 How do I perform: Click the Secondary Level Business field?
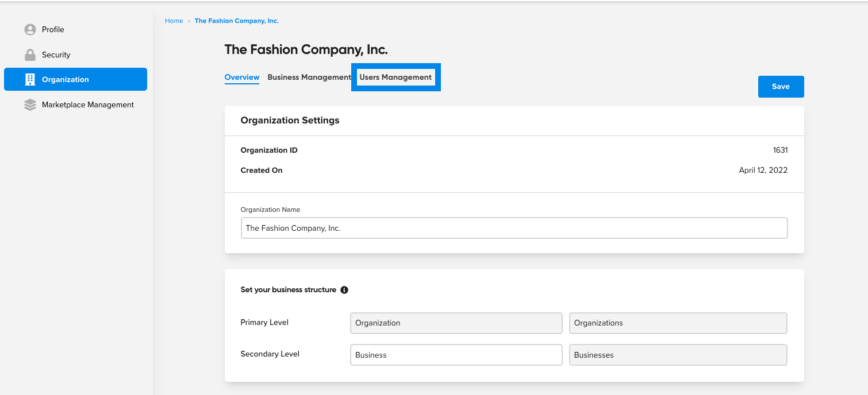pyautogui.click(x=456, y=355)
